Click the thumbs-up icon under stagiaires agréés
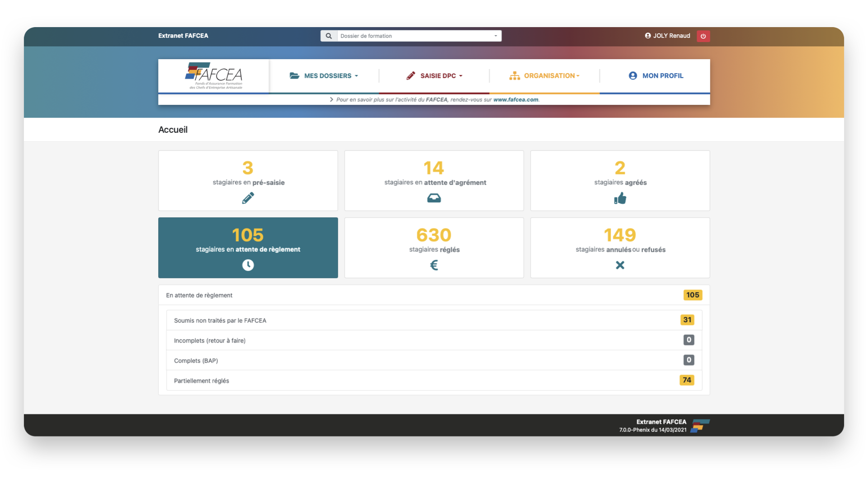 620,198
